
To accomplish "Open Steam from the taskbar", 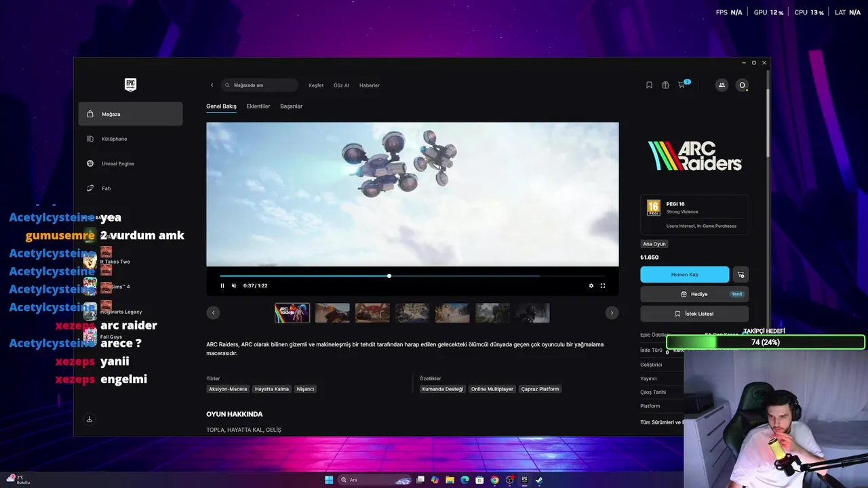I will tap(539, 480).
